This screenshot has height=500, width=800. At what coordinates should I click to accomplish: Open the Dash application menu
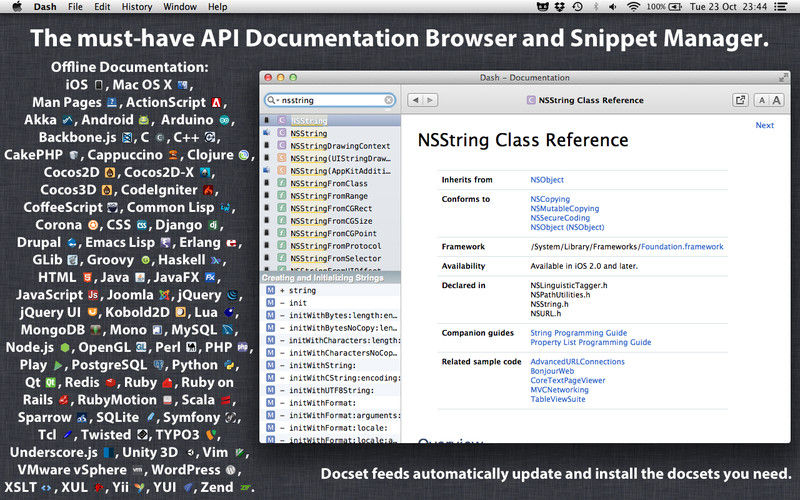(x=45, y=7)
